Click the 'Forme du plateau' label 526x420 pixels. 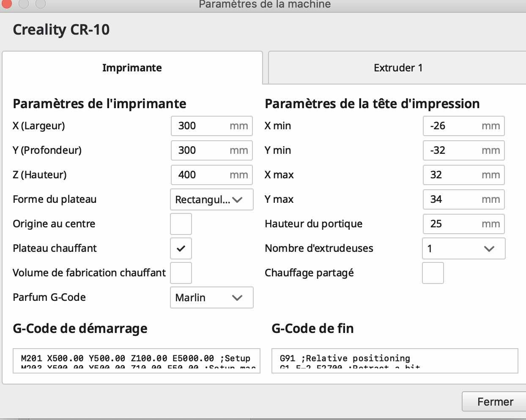pyautogui.click(x=55, y=199)
